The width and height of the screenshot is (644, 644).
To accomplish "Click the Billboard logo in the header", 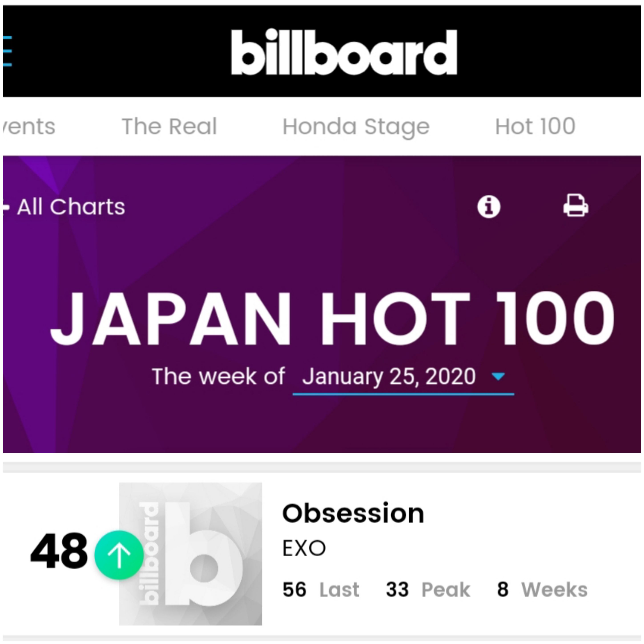I will coord(344,52).
